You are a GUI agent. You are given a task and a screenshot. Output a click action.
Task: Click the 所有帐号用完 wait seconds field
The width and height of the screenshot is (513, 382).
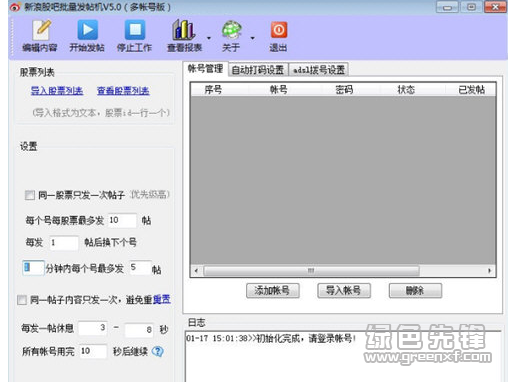(x=93, y=351)
